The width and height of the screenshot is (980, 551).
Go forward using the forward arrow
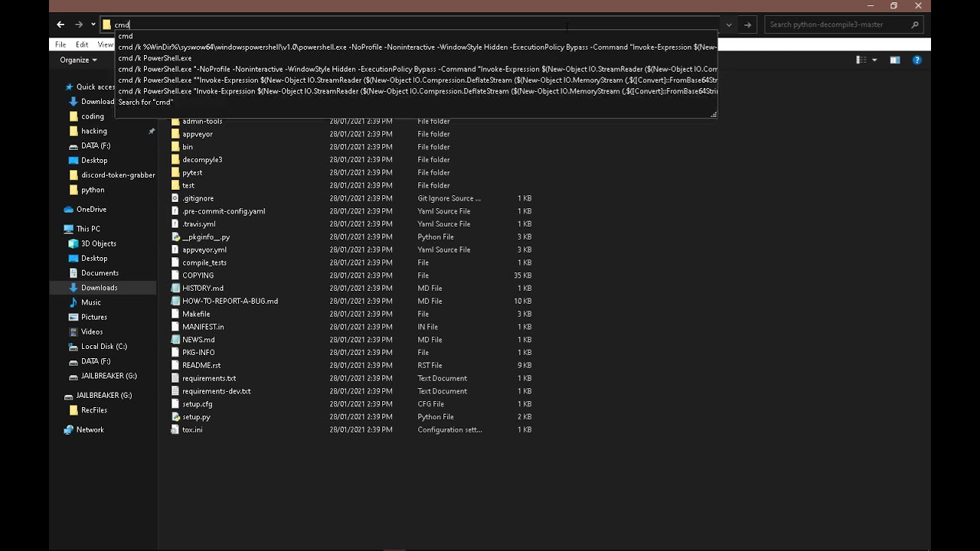(78, 24)
